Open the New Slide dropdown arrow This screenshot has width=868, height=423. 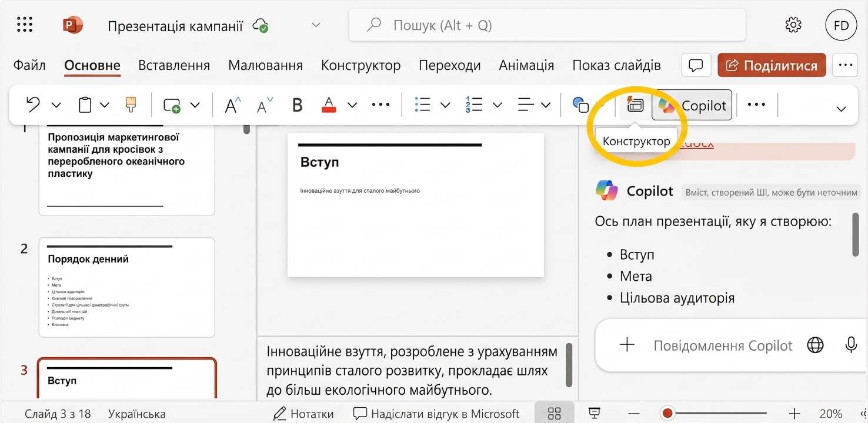coord(195,105)
